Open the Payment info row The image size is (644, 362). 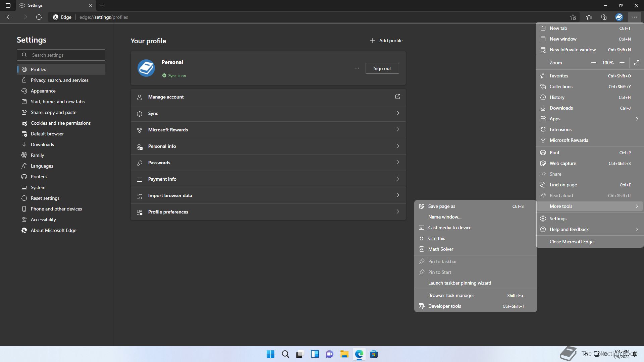[x=268, y=179]
